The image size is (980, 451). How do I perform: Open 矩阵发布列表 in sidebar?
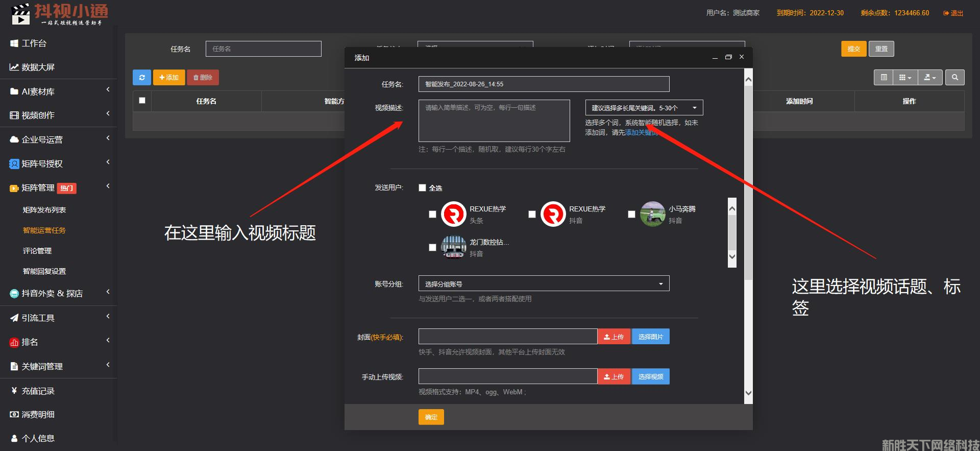(44, 210)
